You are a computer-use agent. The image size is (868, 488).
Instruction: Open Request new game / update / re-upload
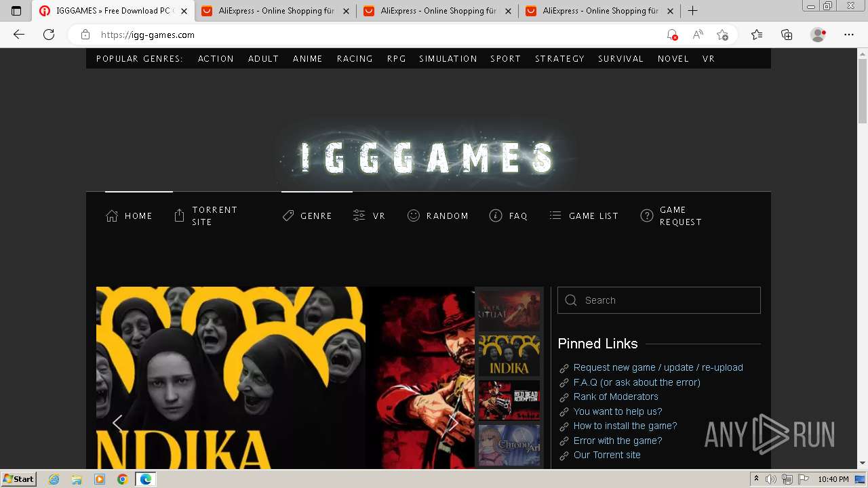click(x=658, y=367)
